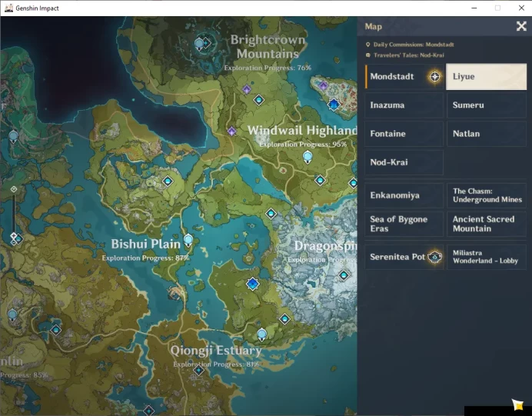Select the Mondstadt region button

(x=404, y=76)
